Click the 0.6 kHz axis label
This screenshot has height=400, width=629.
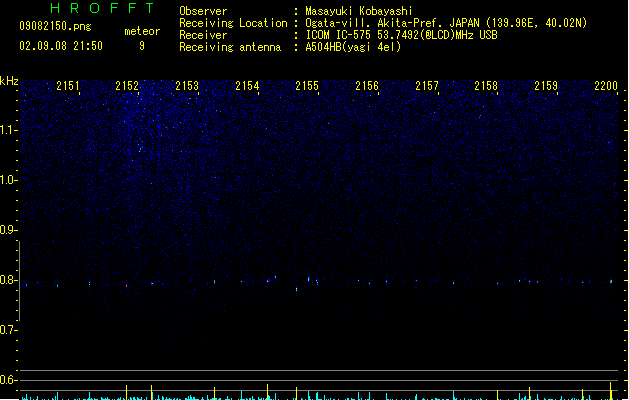click(x=8, y=380)
